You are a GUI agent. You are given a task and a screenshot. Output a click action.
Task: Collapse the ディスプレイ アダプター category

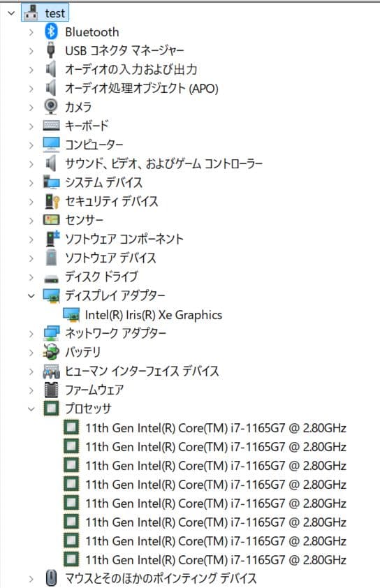(31, 296)
